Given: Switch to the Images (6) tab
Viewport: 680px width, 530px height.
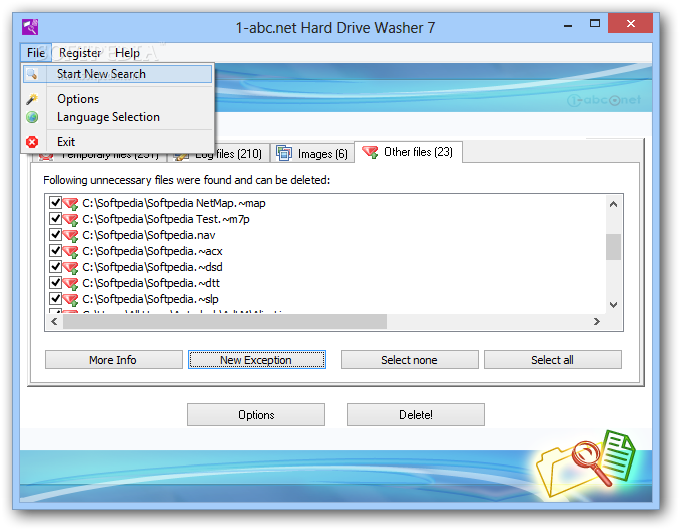Looking at the screenshot, I should tap(312, 154).
